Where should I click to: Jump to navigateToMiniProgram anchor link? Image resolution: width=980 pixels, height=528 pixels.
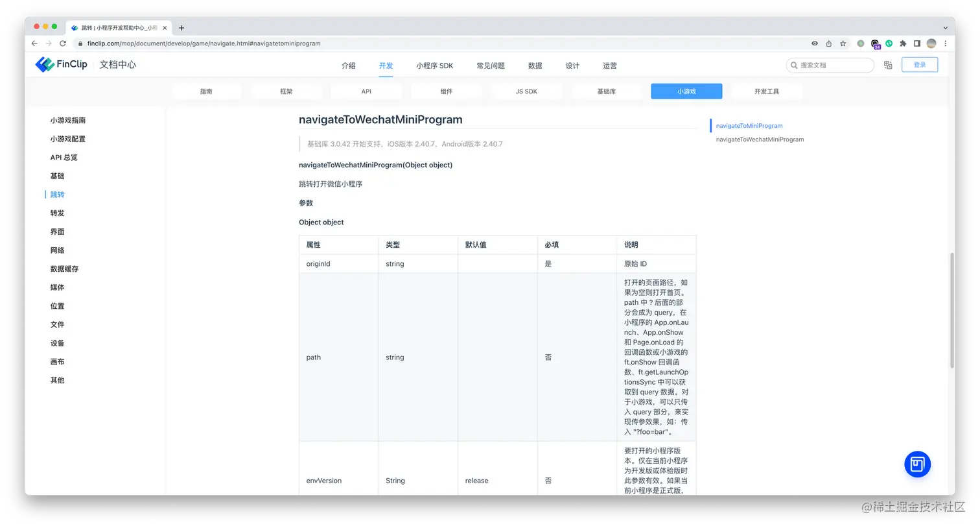749,126
